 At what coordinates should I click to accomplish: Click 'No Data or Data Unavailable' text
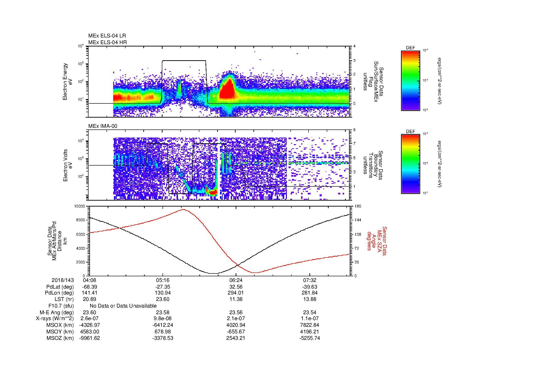123,306
